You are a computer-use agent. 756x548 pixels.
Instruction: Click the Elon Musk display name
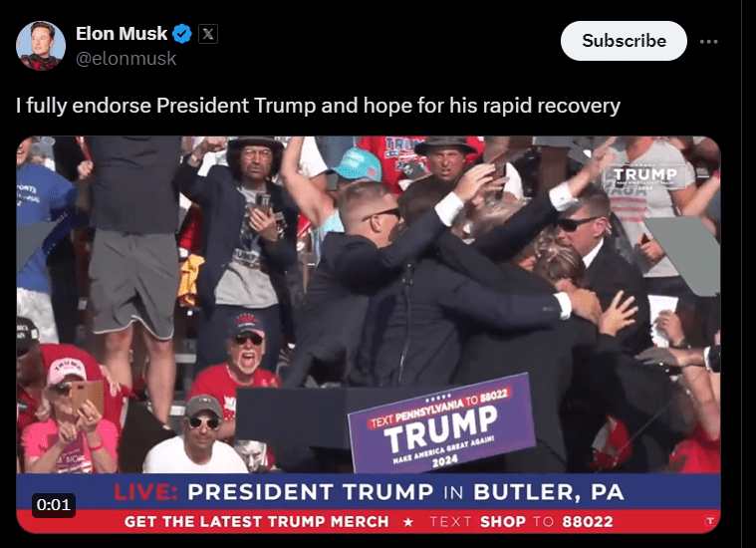point(122,33)
